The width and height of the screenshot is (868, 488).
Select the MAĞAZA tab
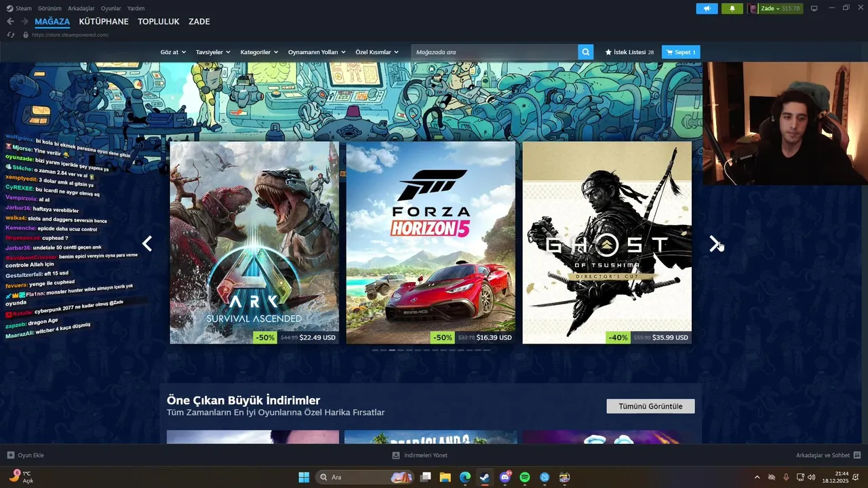pos(52,22)
